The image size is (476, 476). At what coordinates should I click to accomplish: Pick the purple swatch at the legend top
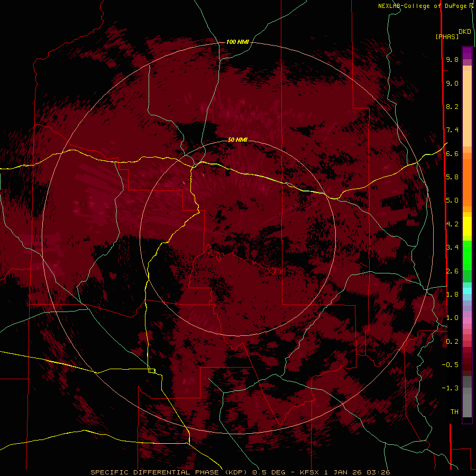pos(467,53)
